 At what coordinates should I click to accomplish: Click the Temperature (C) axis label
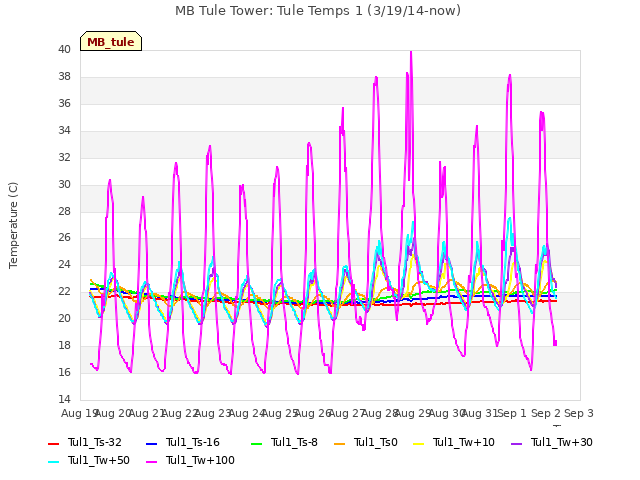tap(13, 225)
